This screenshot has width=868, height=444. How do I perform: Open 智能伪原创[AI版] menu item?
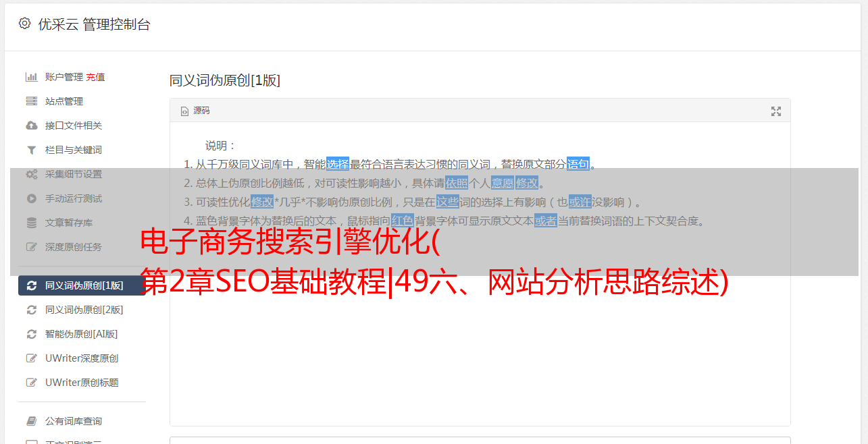pos(82,334)
